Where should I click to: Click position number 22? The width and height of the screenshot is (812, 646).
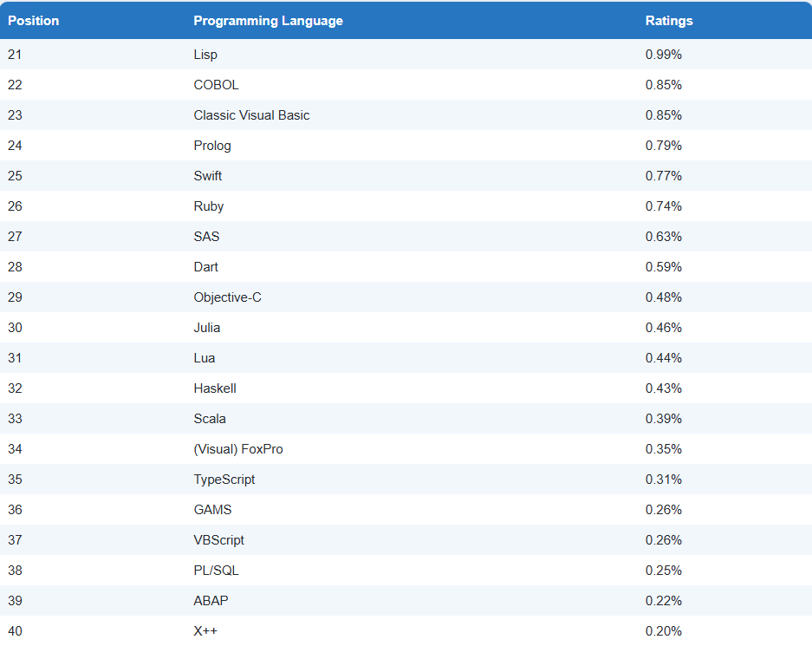point(15,85)
